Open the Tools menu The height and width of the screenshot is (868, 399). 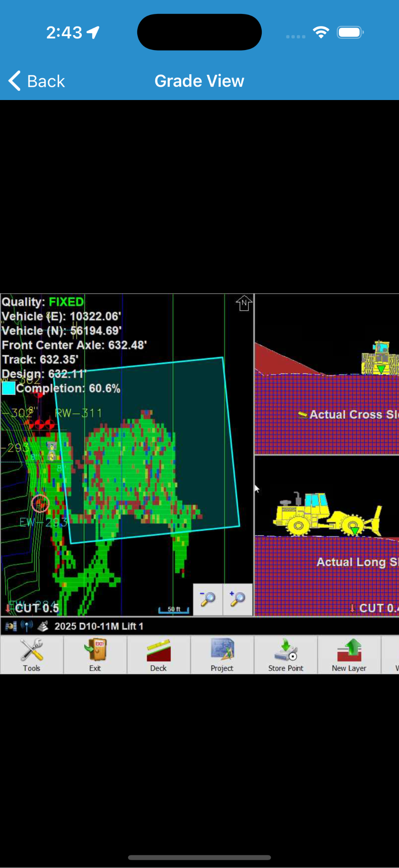tap(32, 655)
